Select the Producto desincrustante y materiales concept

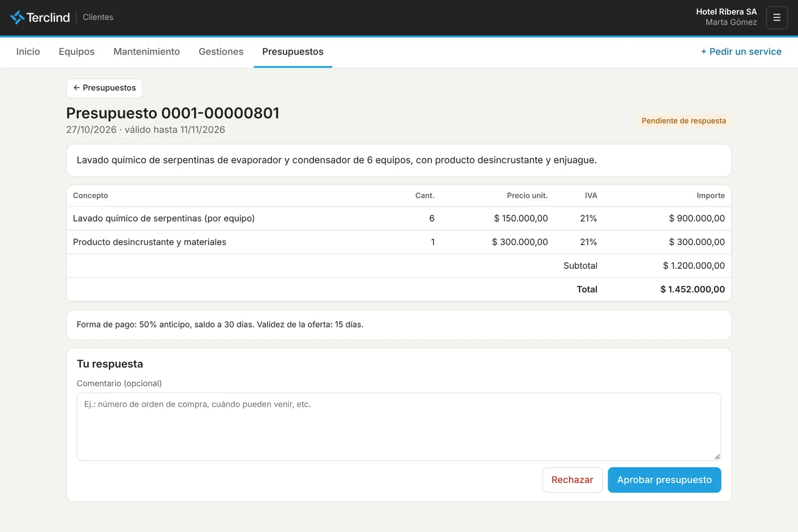coord(149,242)
